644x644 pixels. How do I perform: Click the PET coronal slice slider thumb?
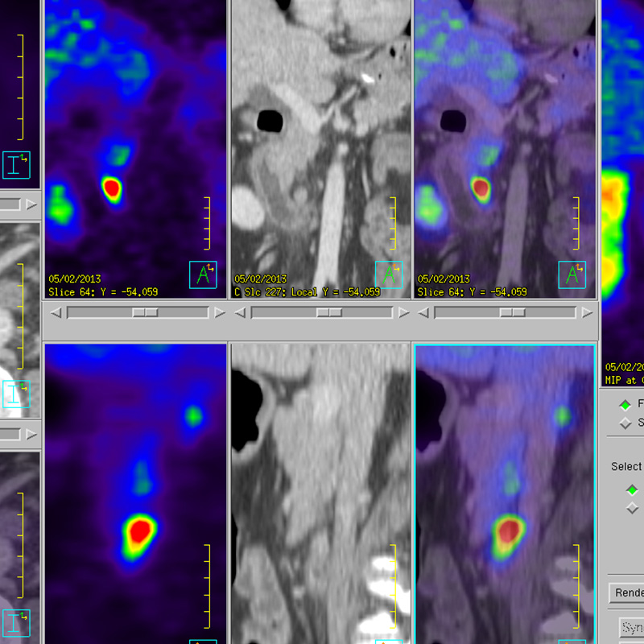pyautogui.click(x=145, y=313)
